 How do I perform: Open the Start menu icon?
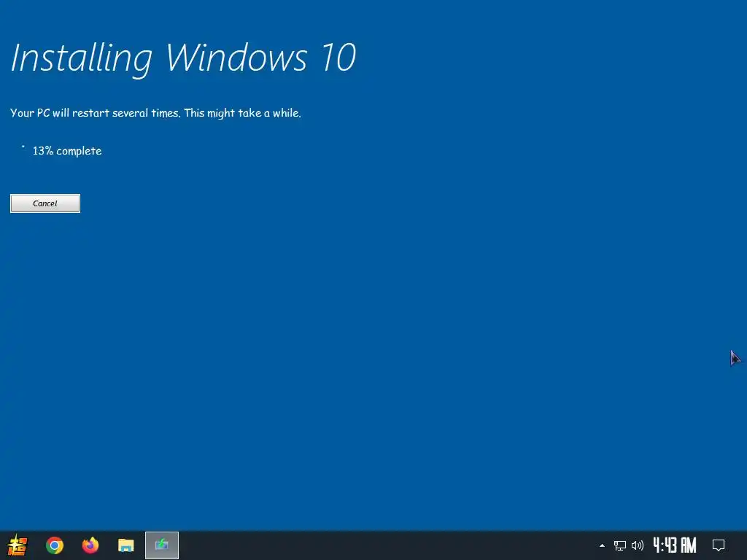tap(18, 545)
